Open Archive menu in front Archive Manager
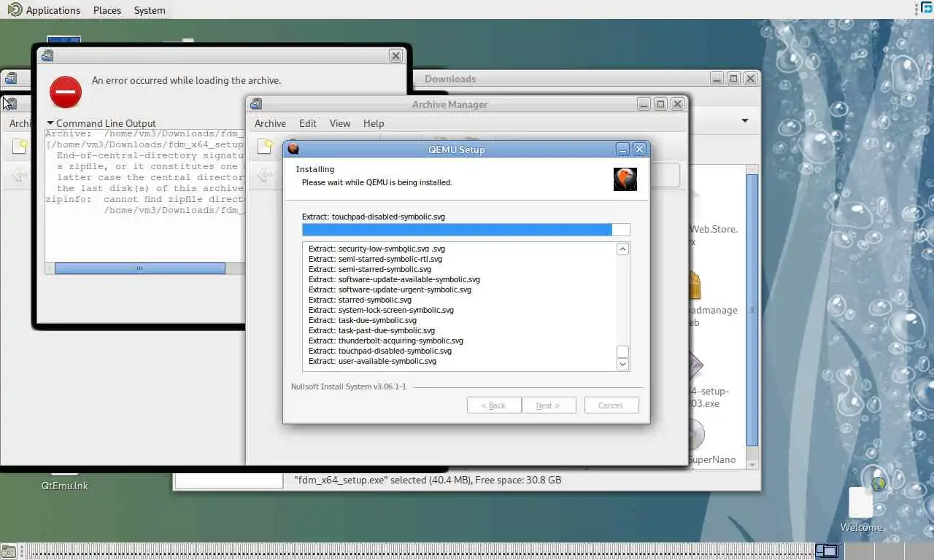 point(270,123)
